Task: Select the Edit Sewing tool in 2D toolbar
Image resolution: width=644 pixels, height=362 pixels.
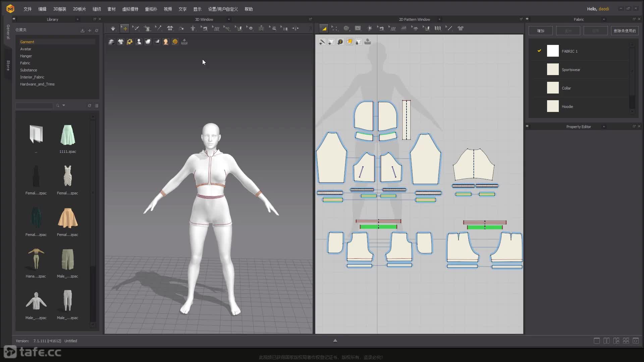Action: 381,29
